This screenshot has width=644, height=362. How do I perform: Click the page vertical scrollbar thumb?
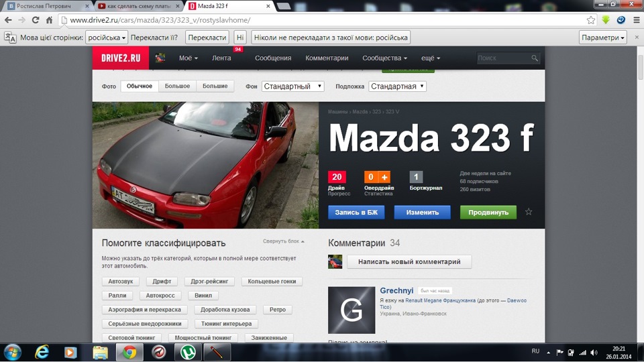(640, 66)
